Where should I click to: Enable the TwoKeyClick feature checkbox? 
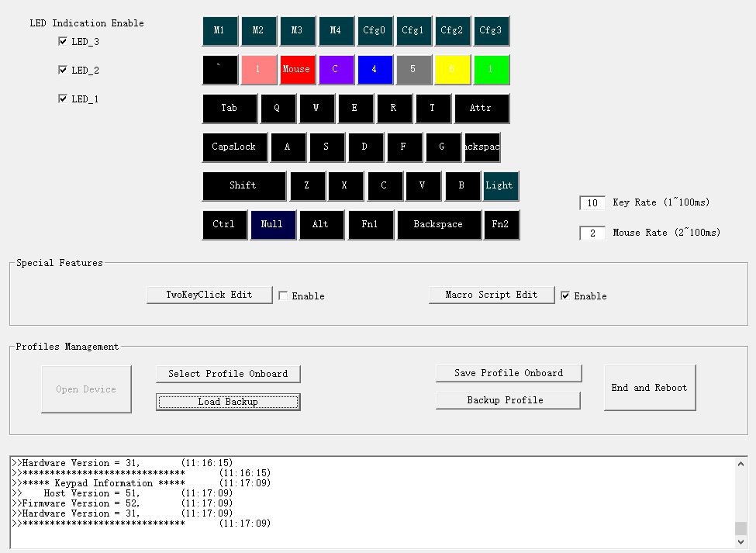[x=283, y=296]
